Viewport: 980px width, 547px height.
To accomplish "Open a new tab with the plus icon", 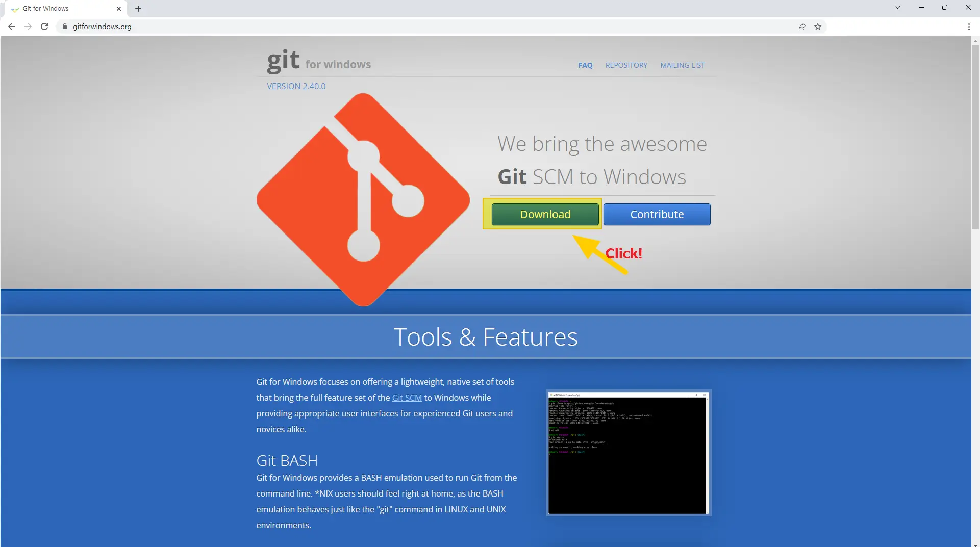I will coord(138,9).
